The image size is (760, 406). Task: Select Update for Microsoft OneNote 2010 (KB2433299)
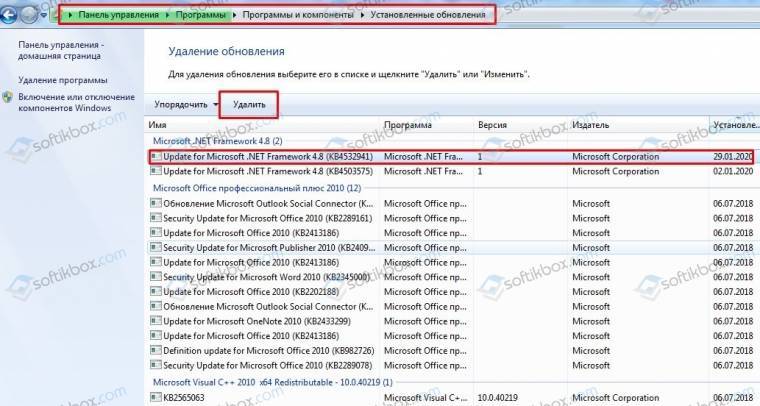(257, 321)
